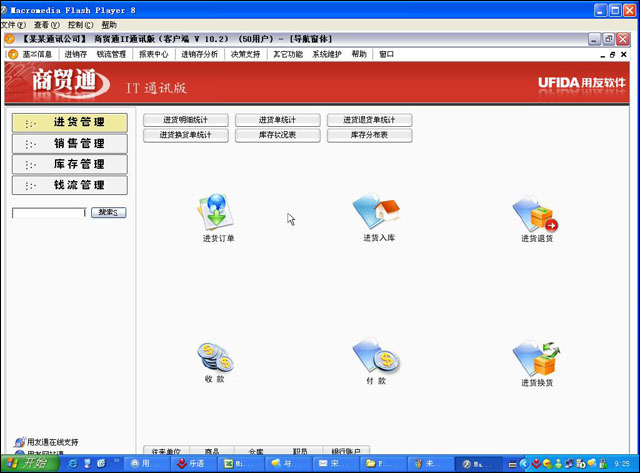The image size is (640, 473).
Task: Switch to the 职员 bottom tab
Action: 300,451
